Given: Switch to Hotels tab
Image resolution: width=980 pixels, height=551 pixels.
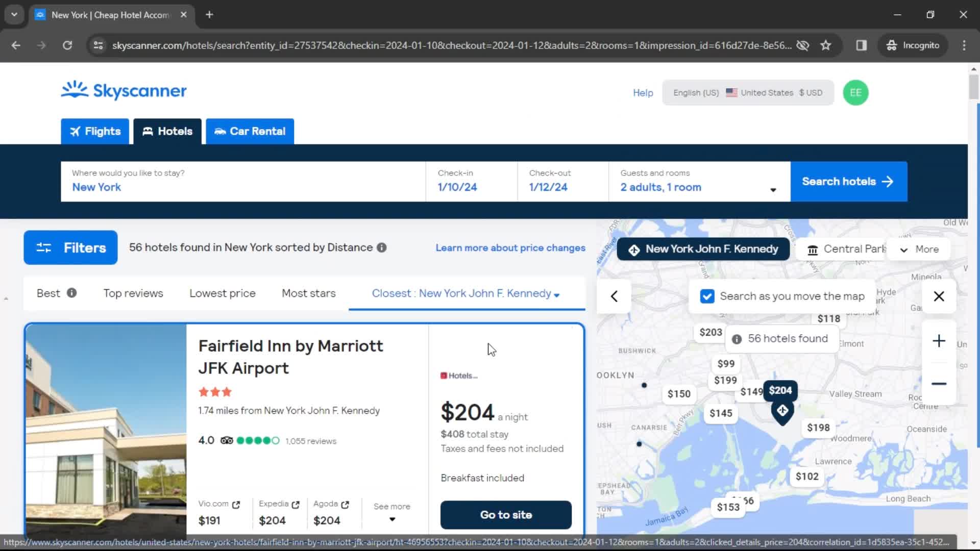Looking at the screenshot, I should point(167,132).
